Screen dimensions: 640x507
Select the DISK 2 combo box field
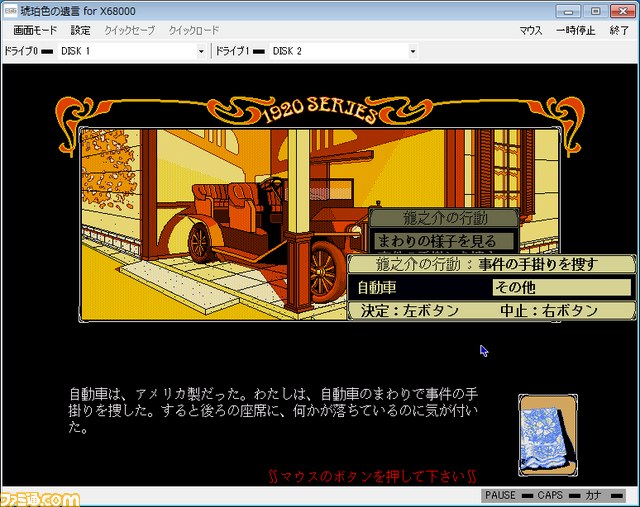[x=344, y=51]
